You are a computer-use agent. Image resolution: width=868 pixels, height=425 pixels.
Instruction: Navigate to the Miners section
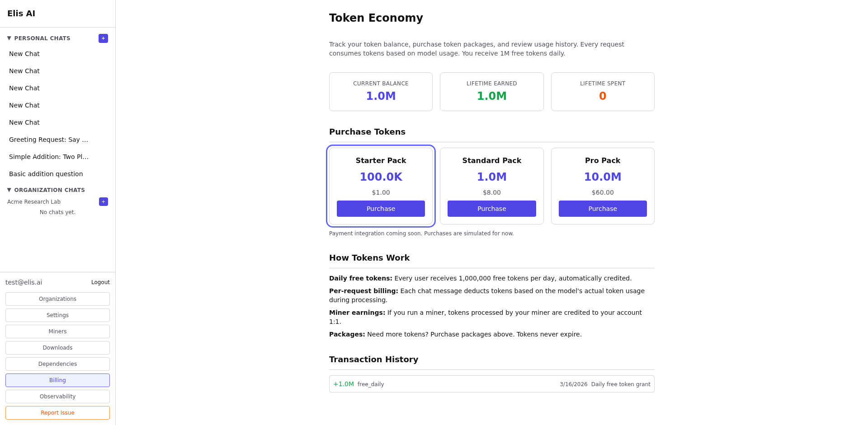tap(57, 331)
